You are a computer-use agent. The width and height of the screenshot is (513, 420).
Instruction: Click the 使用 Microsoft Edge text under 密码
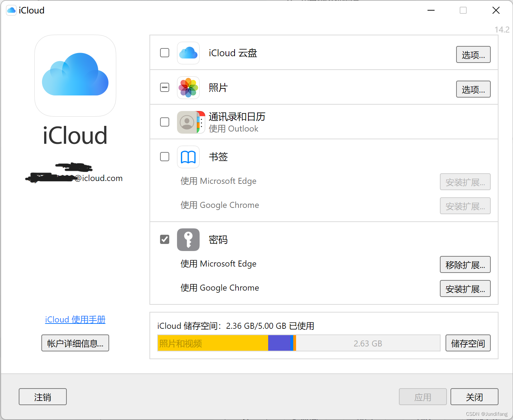pos(218,264)
